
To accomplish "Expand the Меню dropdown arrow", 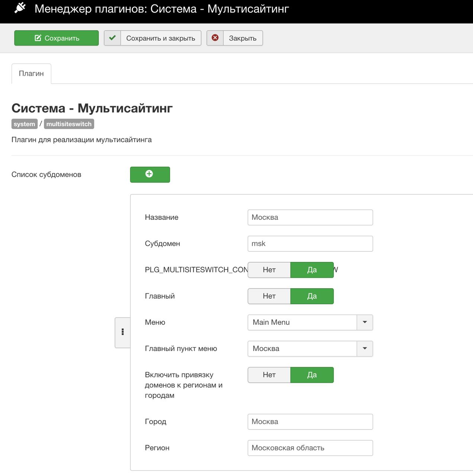I will (365, 322).
